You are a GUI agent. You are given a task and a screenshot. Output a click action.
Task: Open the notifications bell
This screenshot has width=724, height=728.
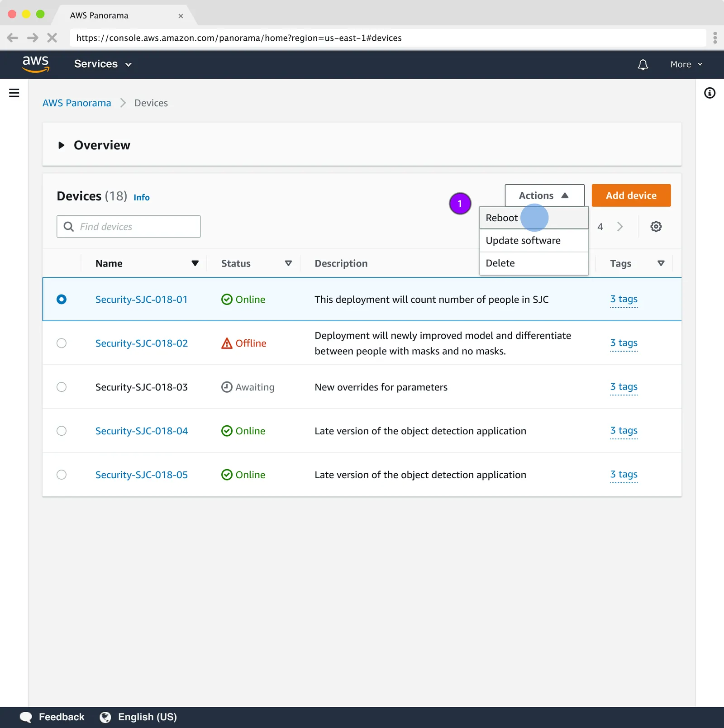[x=643, y=65]
